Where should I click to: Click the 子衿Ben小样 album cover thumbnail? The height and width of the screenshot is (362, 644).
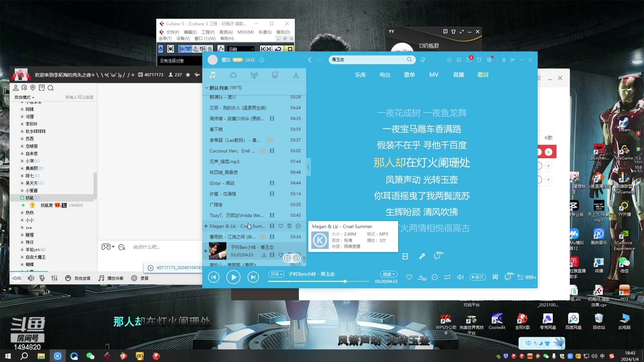pyautogui.click(x=218, y=251)
